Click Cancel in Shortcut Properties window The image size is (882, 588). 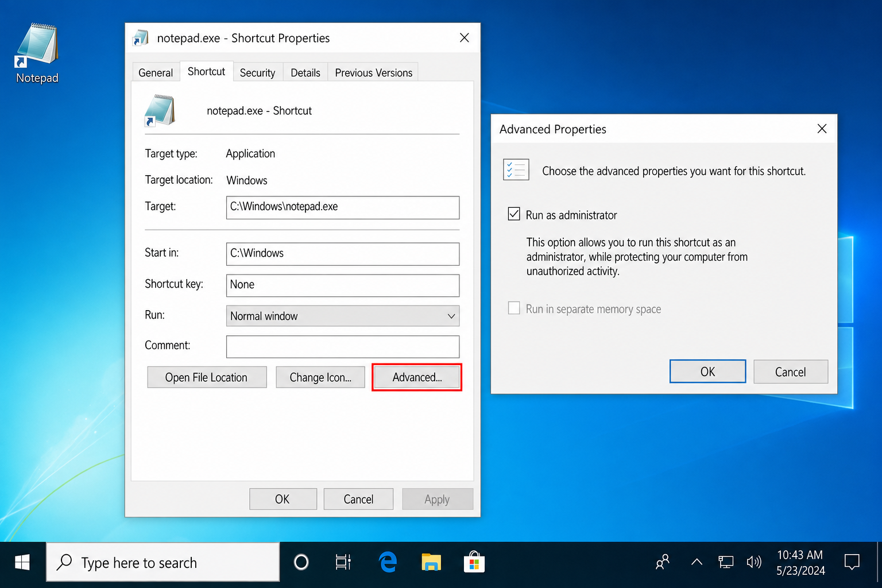(x=358, y=499)
